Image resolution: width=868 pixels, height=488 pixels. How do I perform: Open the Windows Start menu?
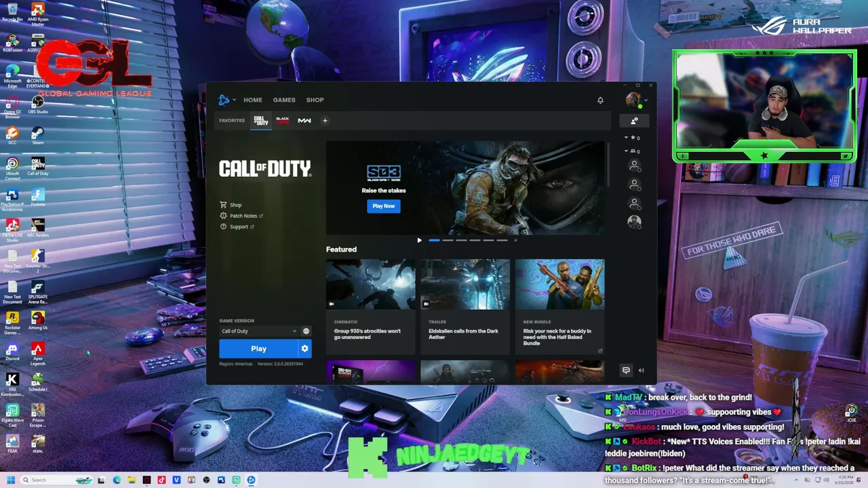(x=11, y=480)
